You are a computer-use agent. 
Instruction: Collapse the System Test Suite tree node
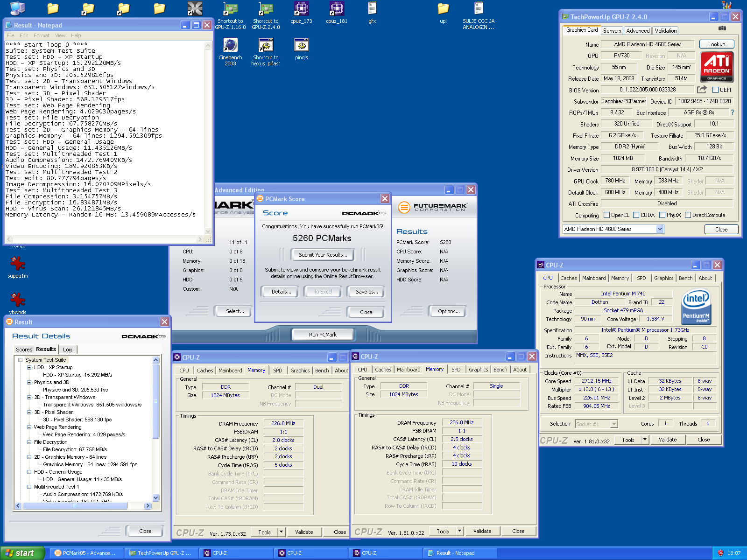point(21,360)
